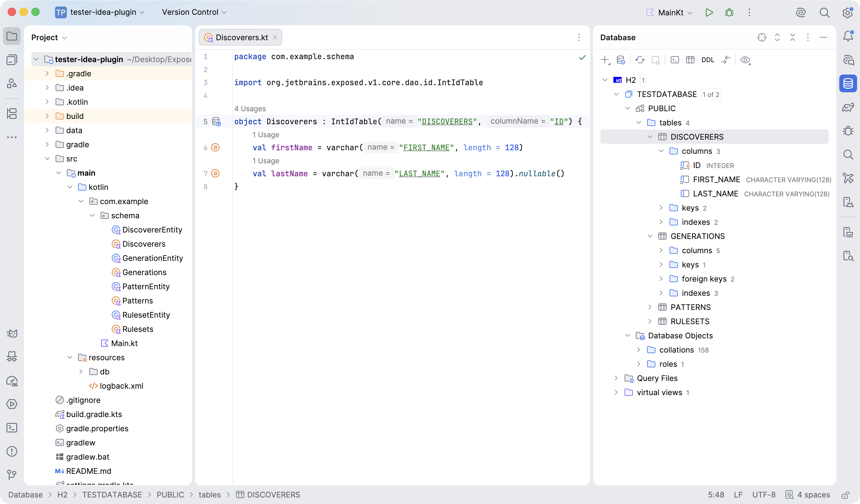This screenshot has height=504, width=860.
Task: Select the FIRST_NAME column in Database tree
Action: (716, 180)
